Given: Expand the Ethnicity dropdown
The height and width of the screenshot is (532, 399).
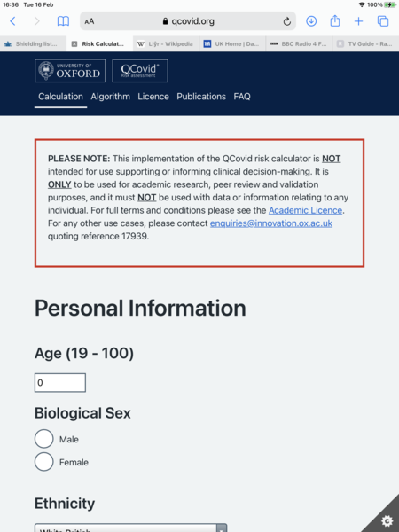Looking at the screenshot, I should point(130,528).
